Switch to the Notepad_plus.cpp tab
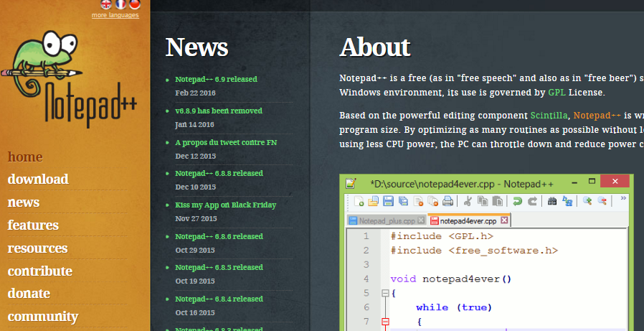Screen dimensions: 644x331 coord(387,221)
